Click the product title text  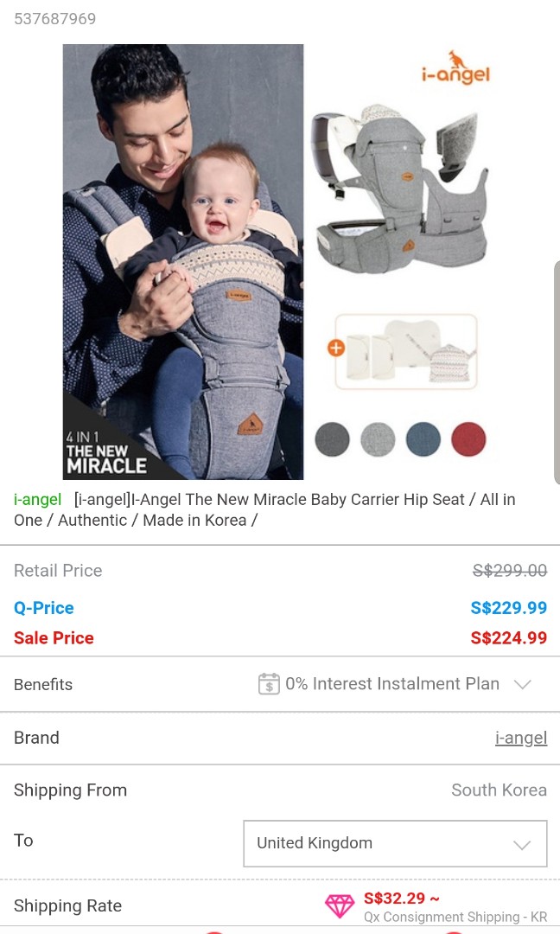click(264, 510)
